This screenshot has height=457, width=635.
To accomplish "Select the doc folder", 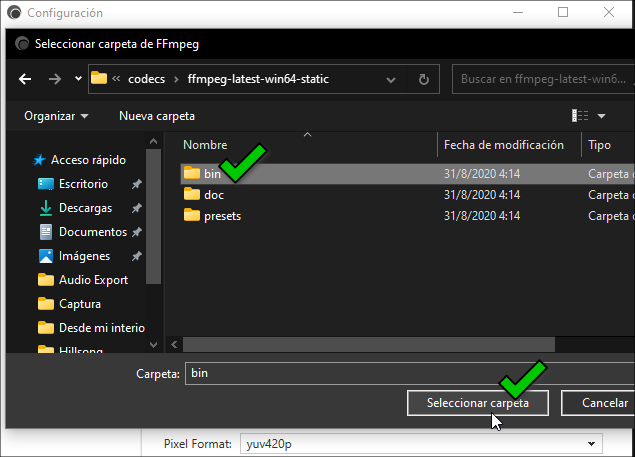I will click(214, 195).
